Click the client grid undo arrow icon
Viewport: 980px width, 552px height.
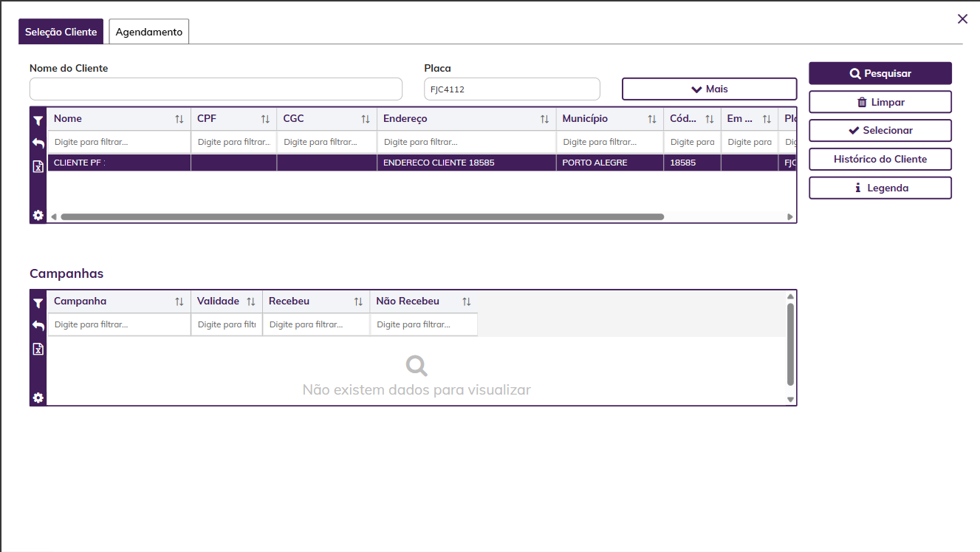click(x=38, y=143)
